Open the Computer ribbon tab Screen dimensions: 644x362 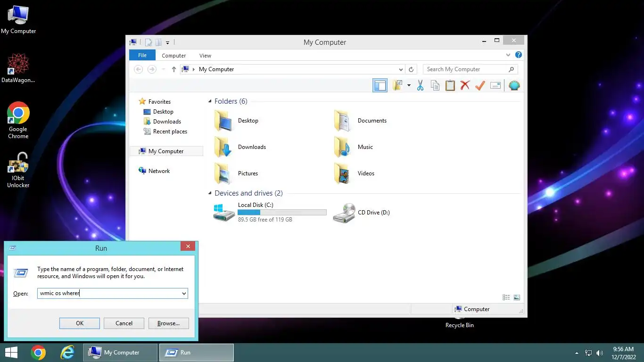(173, 56)
